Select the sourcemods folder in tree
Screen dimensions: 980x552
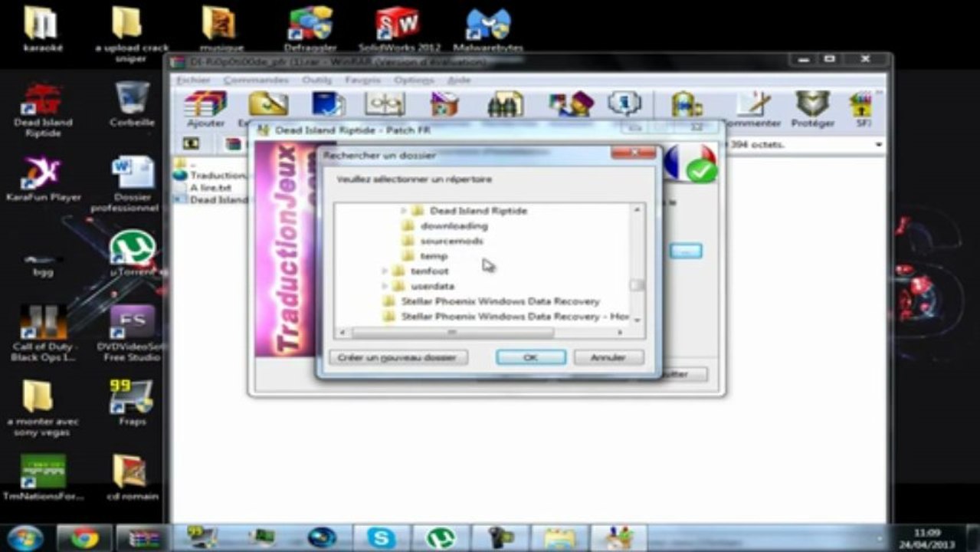452,241
